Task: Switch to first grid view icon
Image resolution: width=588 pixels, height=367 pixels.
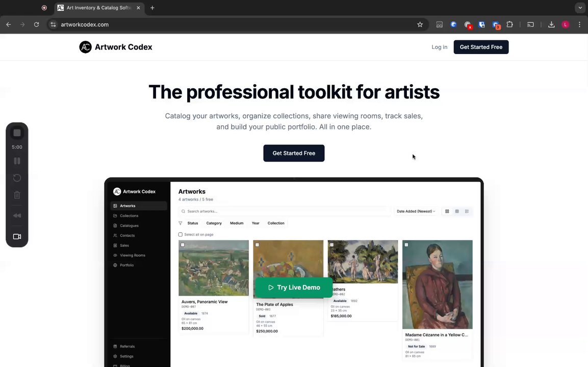Action: [447, 212]
